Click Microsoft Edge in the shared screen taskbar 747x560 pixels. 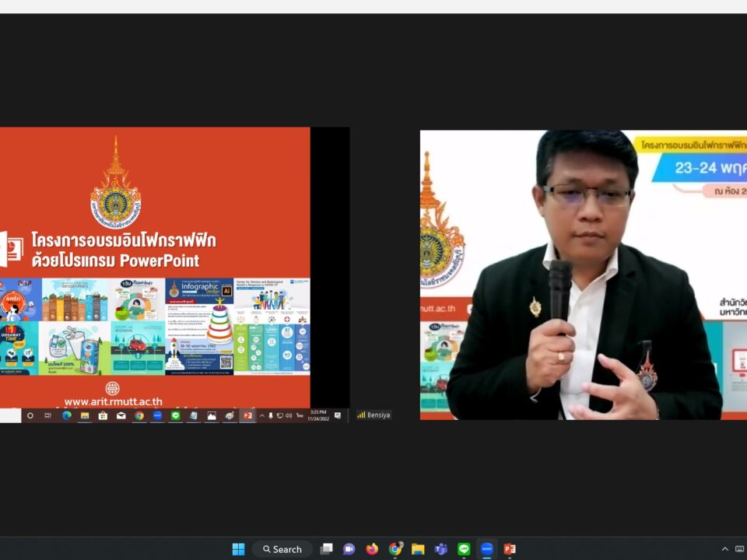(x=67, y=415)
